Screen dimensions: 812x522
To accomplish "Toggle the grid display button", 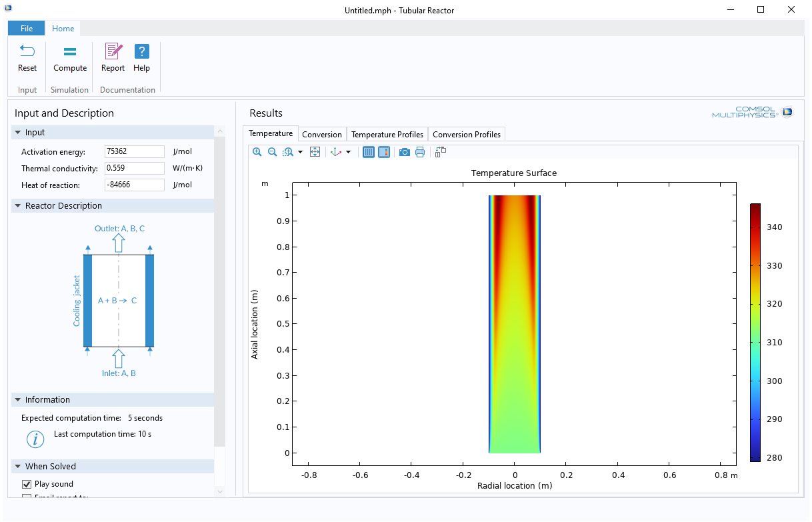I will pos(369,152).
